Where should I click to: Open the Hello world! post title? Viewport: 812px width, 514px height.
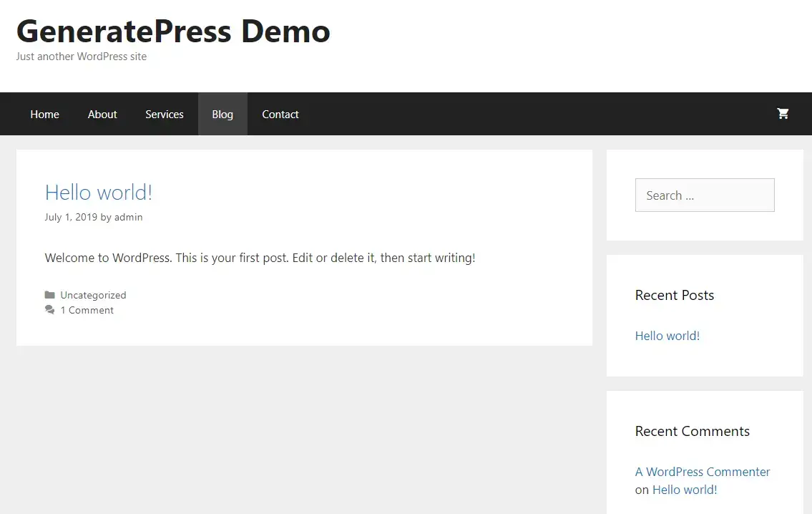tap(99, 193)
